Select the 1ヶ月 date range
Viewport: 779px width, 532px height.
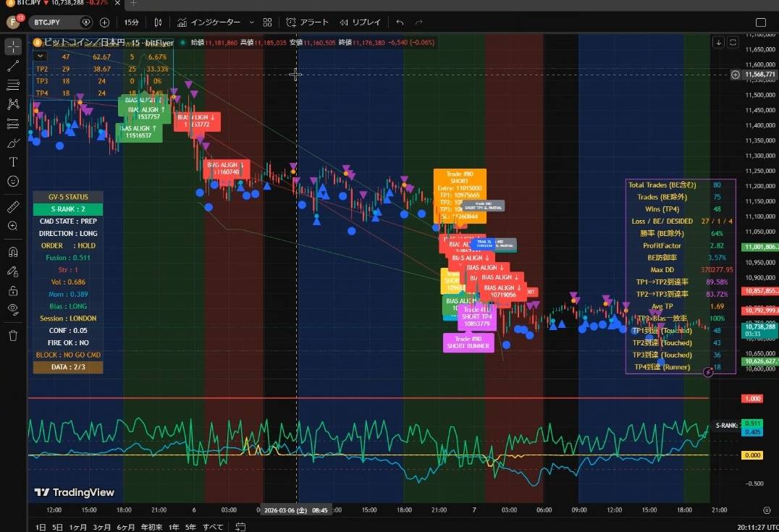pos(78,527)
